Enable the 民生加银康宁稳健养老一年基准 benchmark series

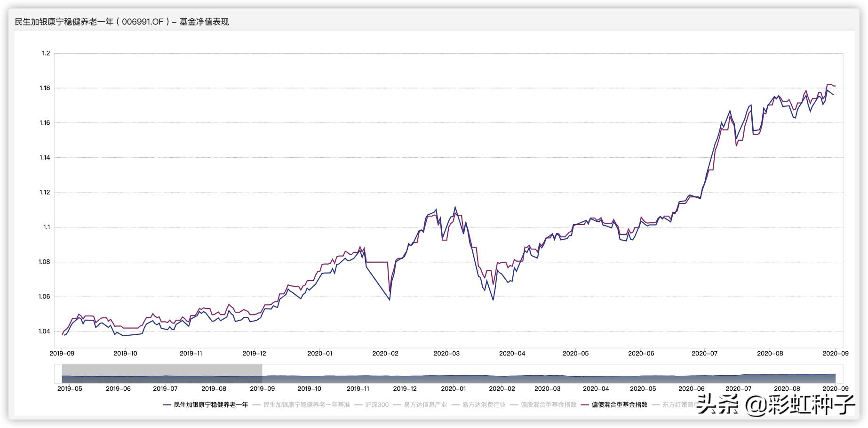(x=306, y=405)
